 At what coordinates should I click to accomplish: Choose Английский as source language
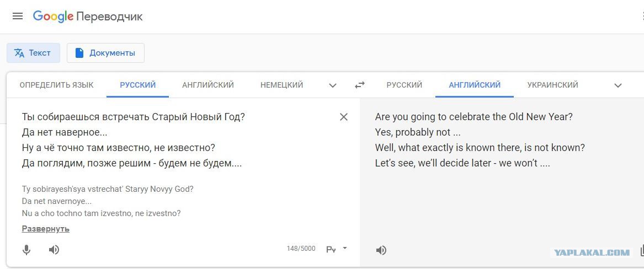click(208, 85)
